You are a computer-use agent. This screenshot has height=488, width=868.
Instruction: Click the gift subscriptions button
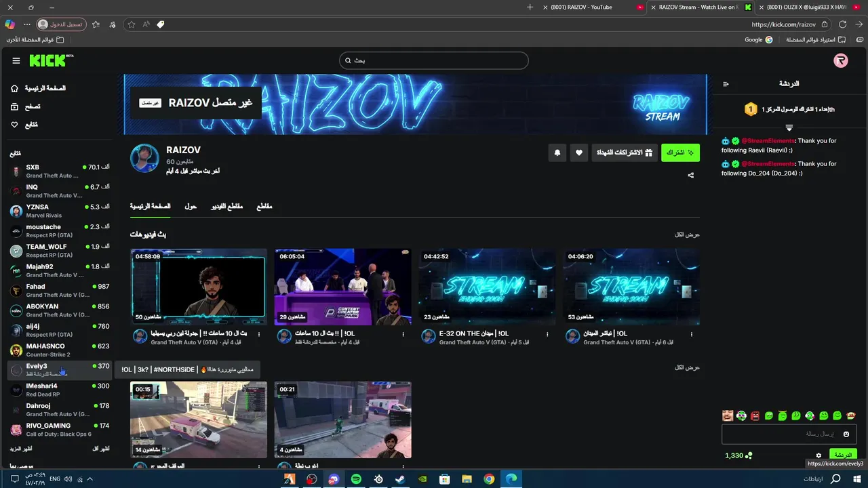point(624,152)
